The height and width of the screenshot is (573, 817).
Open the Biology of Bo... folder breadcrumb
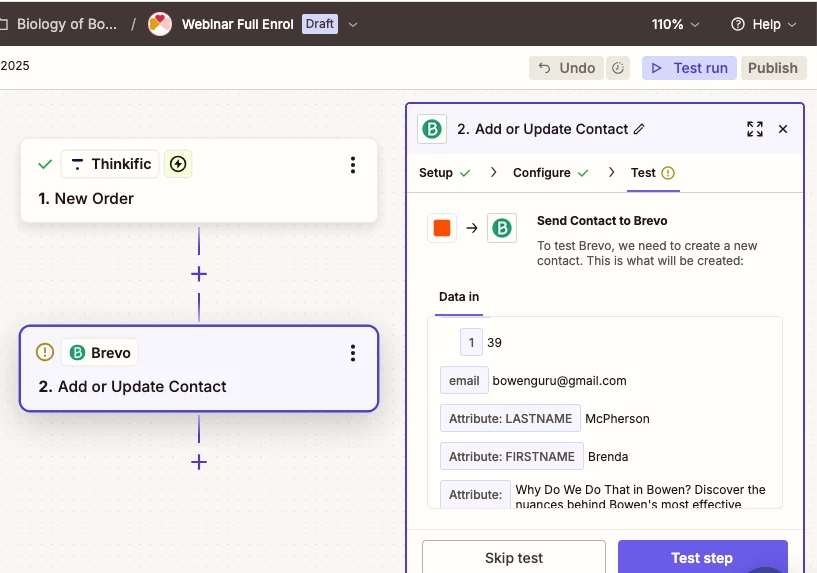[67, 24]
